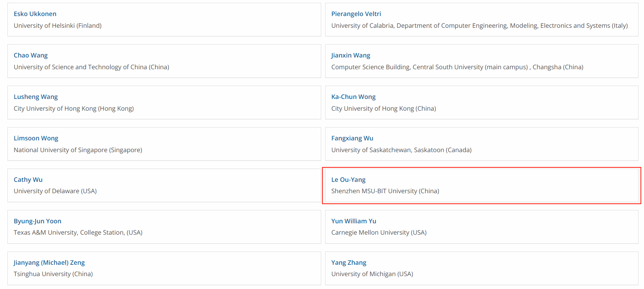Screen dimensions: 644x289
Task: Click on Lusheng Wang's name
Action: tap(36, 97)
